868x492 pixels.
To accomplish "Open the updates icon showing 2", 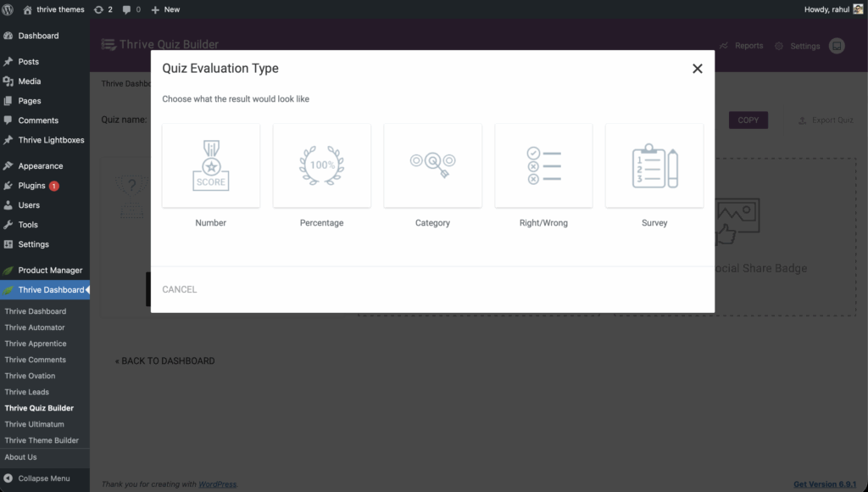I will (x=103, y=9).
